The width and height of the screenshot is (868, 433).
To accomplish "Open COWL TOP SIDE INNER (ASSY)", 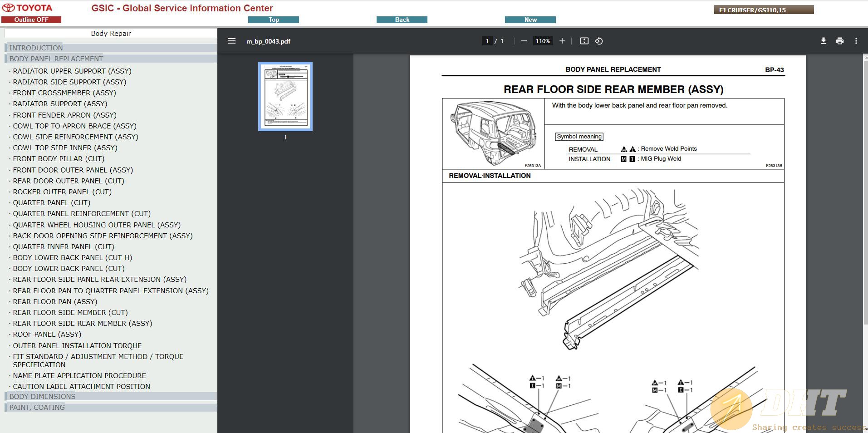I will click(65, 148).
